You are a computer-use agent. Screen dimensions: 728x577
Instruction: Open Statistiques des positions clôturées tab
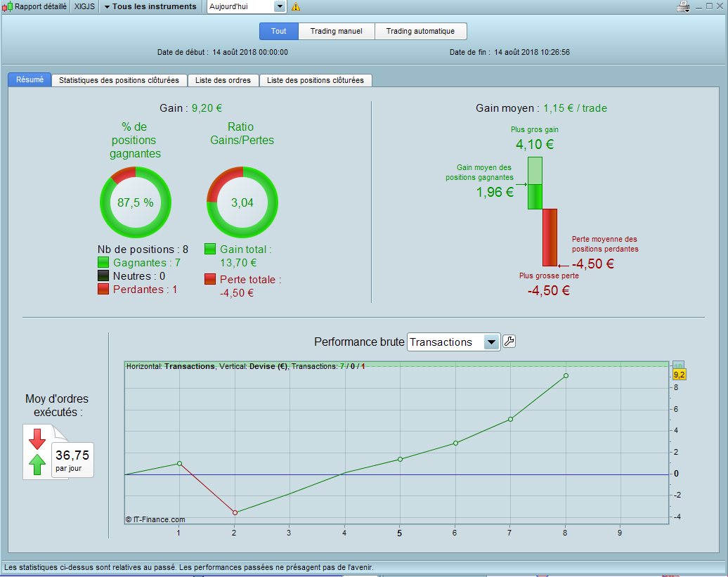click(x=119, y=80)
